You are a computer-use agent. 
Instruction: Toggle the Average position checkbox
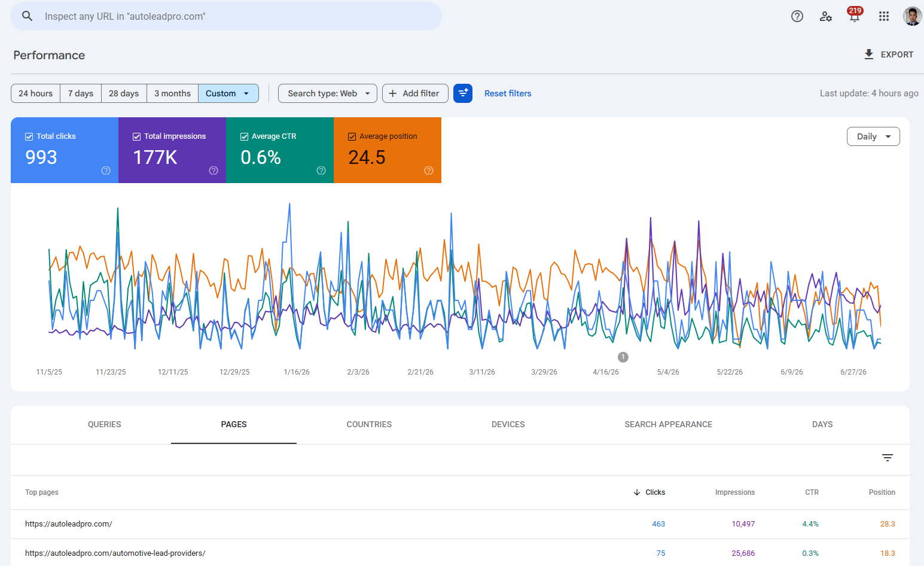[352, 136]
